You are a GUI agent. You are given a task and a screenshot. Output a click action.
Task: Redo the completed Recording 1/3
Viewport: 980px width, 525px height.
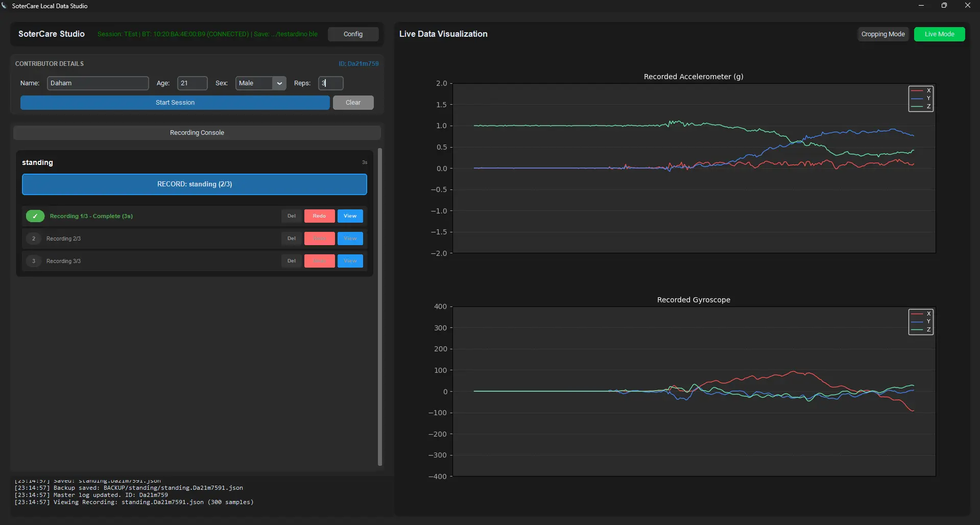[x=319, y=216]
